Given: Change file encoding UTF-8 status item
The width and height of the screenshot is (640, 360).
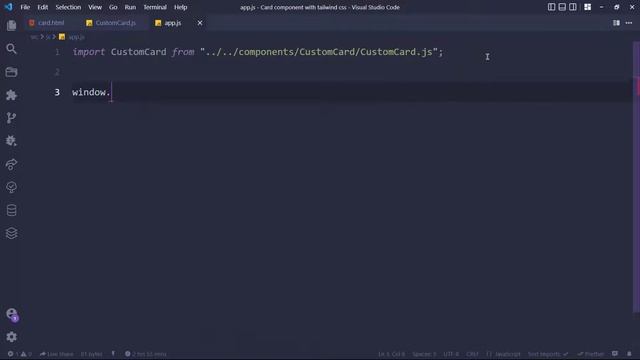Looking at the screenshot, I should (x=451, y=354).
